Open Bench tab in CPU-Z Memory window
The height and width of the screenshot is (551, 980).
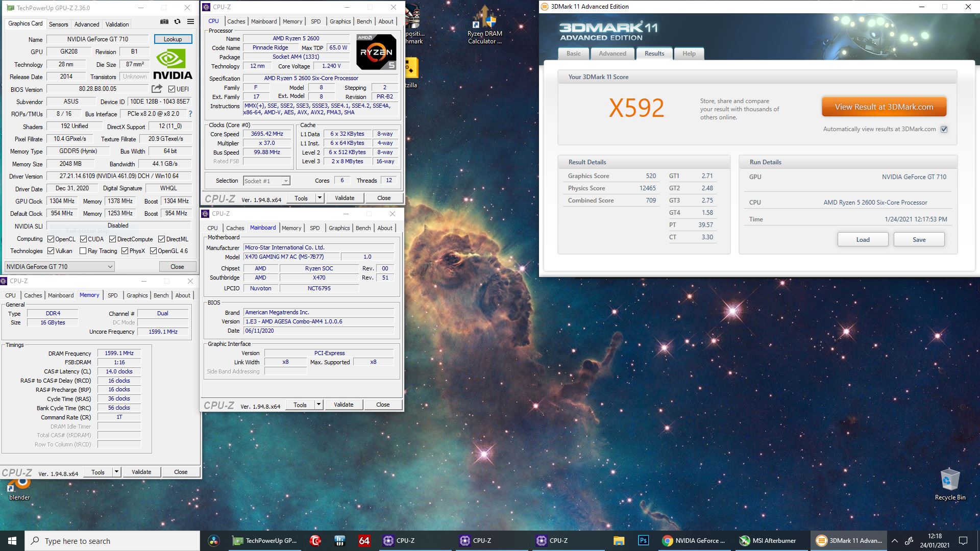161,295
